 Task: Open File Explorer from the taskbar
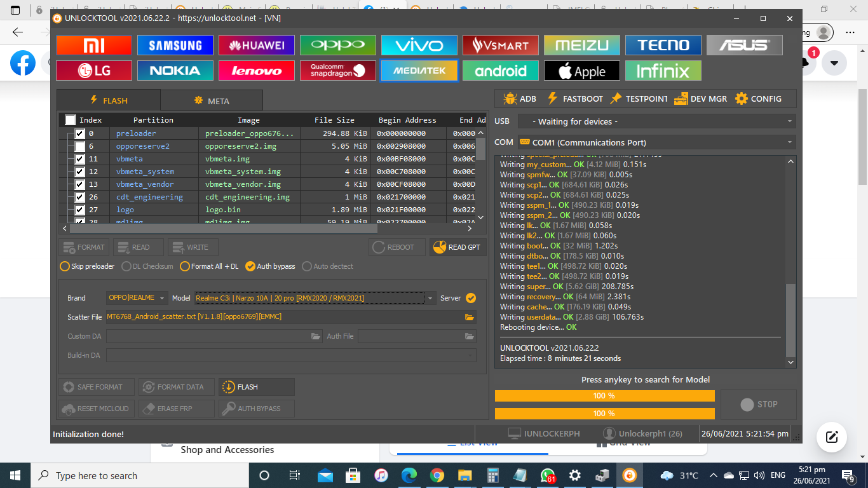(x=465, y=475)
